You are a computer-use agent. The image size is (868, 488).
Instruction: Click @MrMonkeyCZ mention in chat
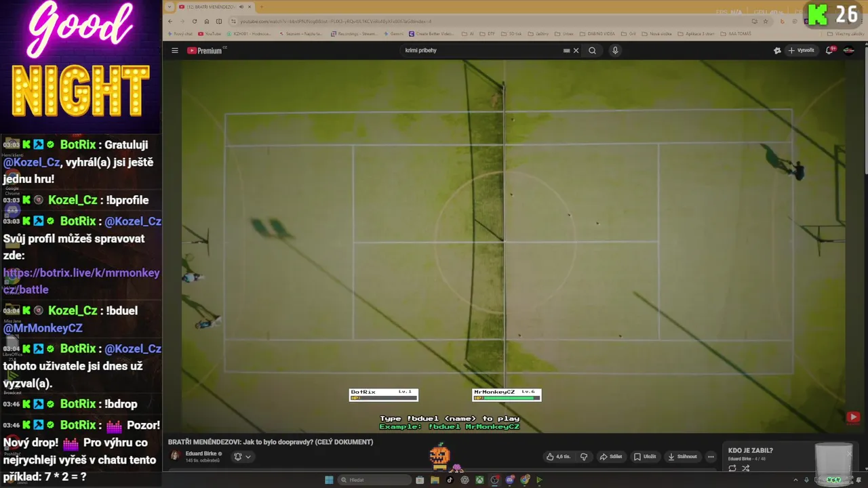pyautogui.click(x=43, y=328)
